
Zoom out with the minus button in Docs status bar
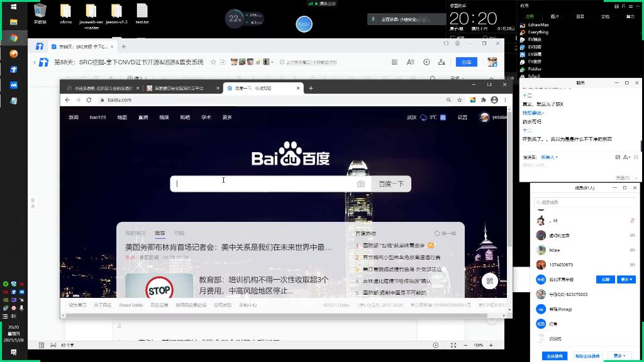(x=465, y=346)
